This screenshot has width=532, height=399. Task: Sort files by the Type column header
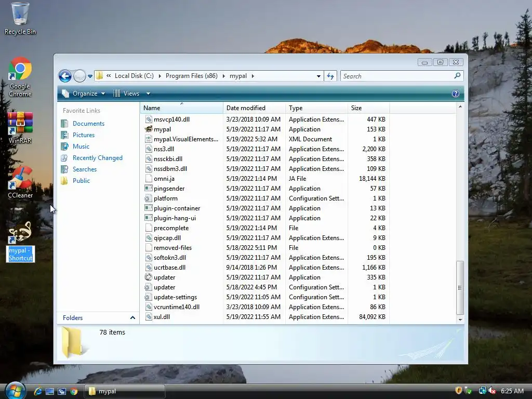(x=316, y=108)
